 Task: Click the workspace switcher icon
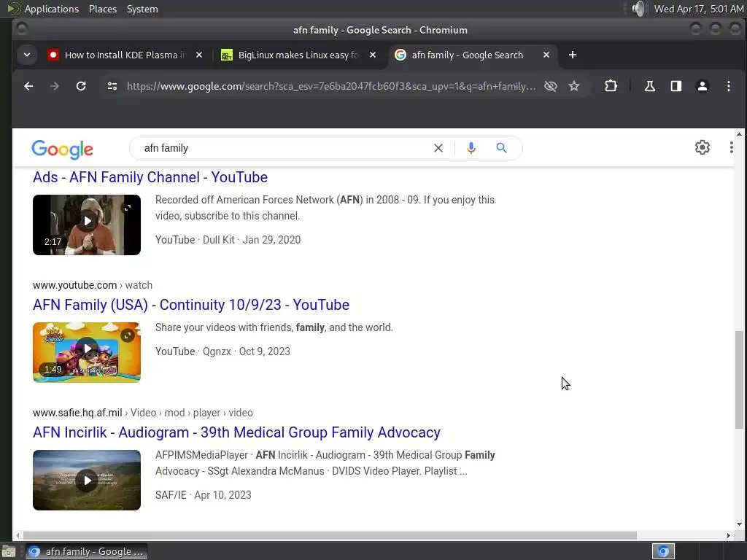[663, 551]
